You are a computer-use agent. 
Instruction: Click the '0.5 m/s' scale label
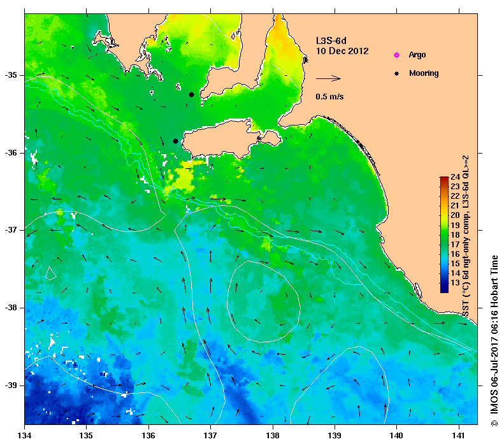click(x=329, y=96)
